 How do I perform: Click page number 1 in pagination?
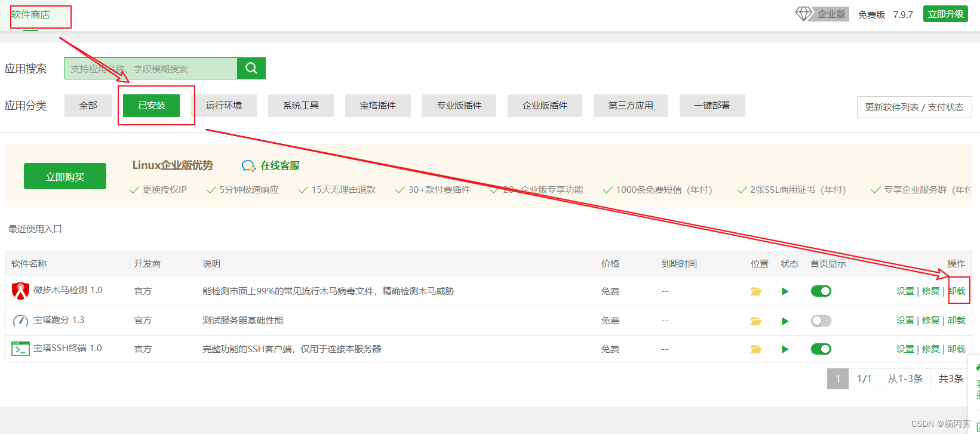838,378
